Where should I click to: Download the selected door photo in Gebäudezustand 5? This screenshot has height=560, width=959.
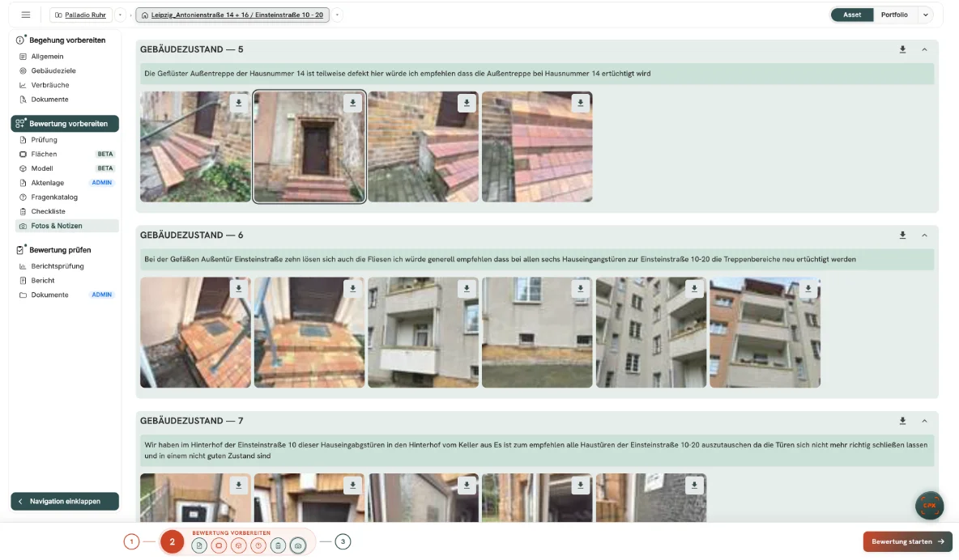(352, 104)
